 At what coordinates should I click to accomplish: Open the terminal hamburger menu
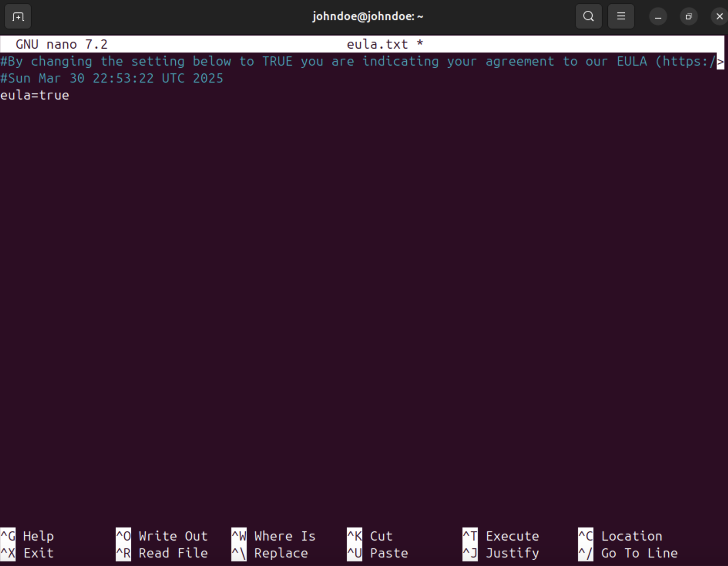tap(621, 17)
